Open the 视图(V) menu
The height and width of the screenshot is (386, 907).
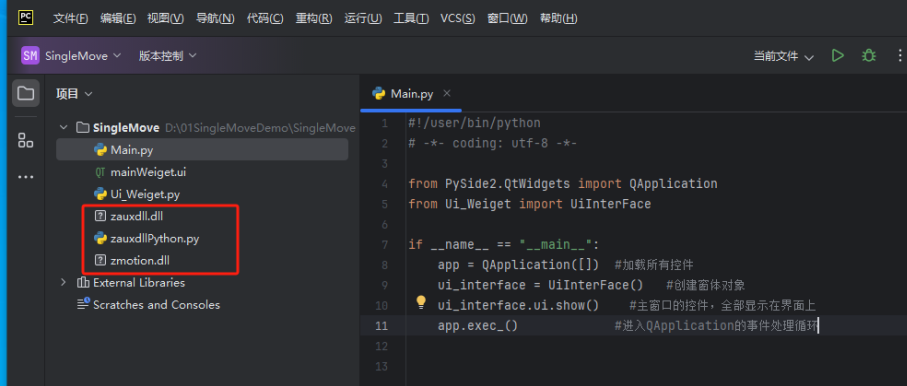pyautogui.click(x=165, y=19)
